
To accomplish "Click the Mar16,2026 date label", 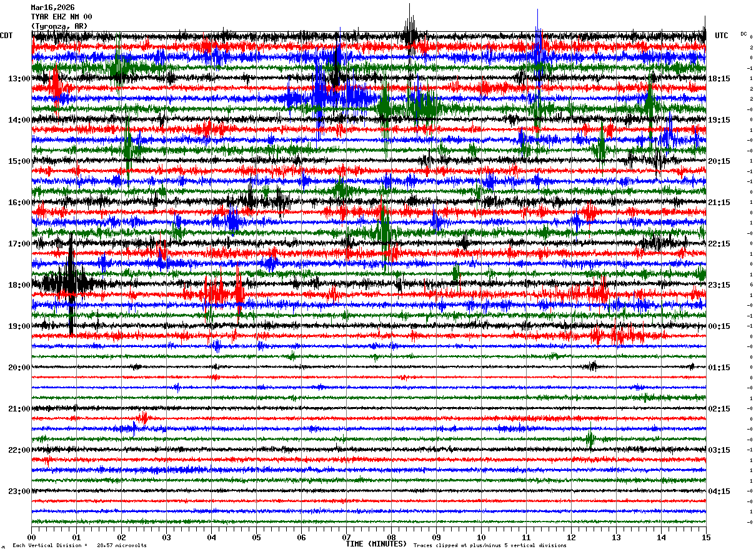I will click(x=52, y=8).
